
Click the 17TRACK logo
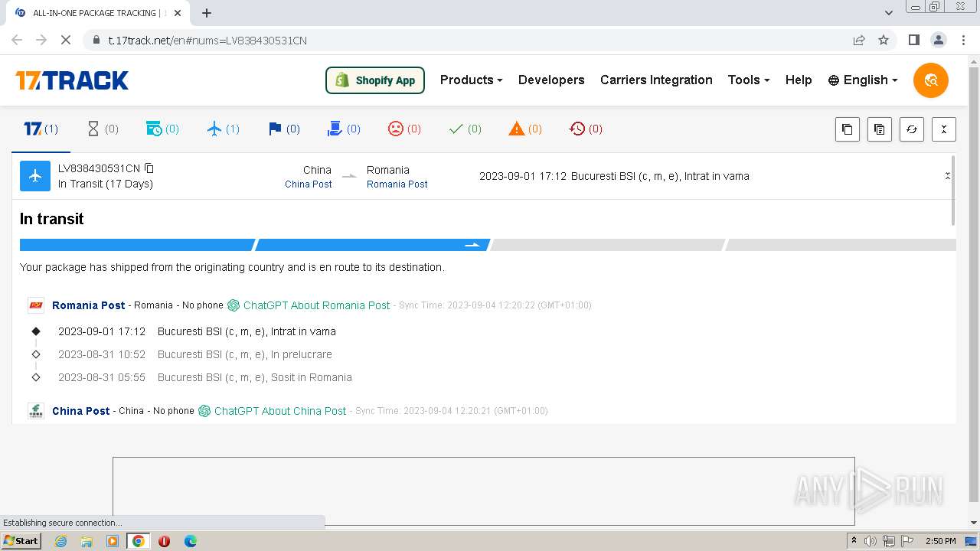[72, 80]
